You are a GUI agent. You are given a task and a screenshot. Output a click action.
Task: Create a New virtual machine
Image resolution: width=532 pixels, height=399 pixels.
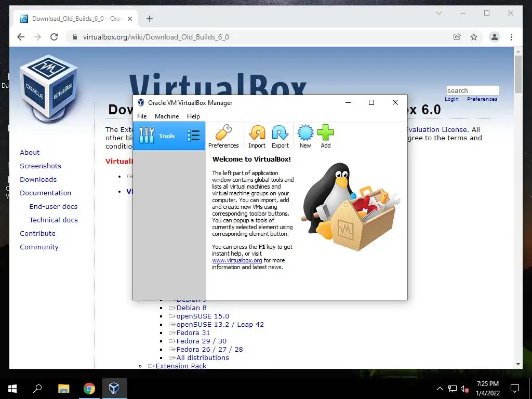305,136
